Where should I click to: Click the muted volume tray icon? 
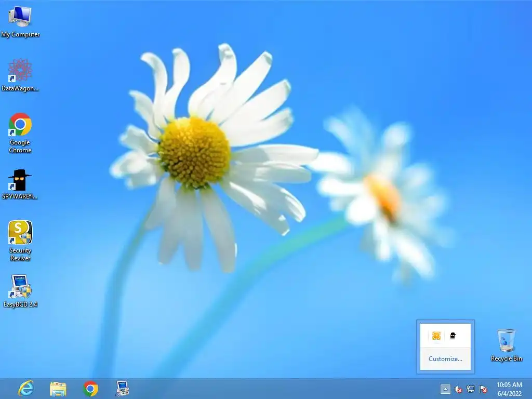click(458, 389)
